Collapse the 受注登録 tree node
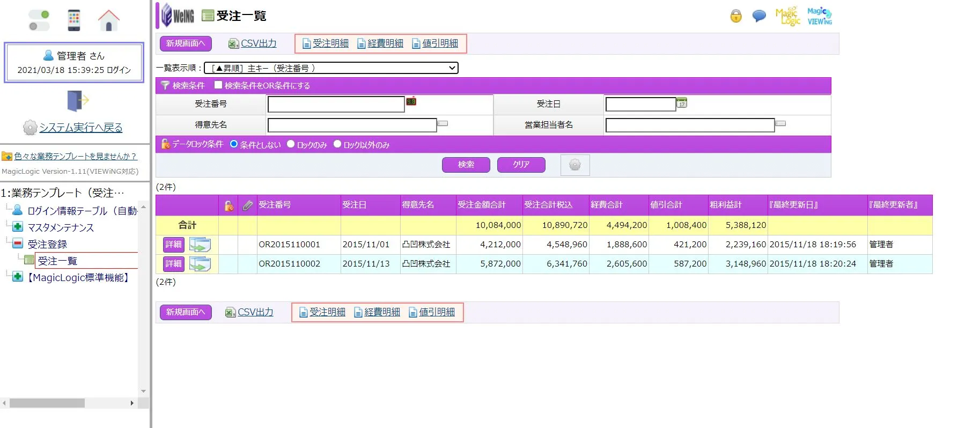980x428 pixels. 18,243
